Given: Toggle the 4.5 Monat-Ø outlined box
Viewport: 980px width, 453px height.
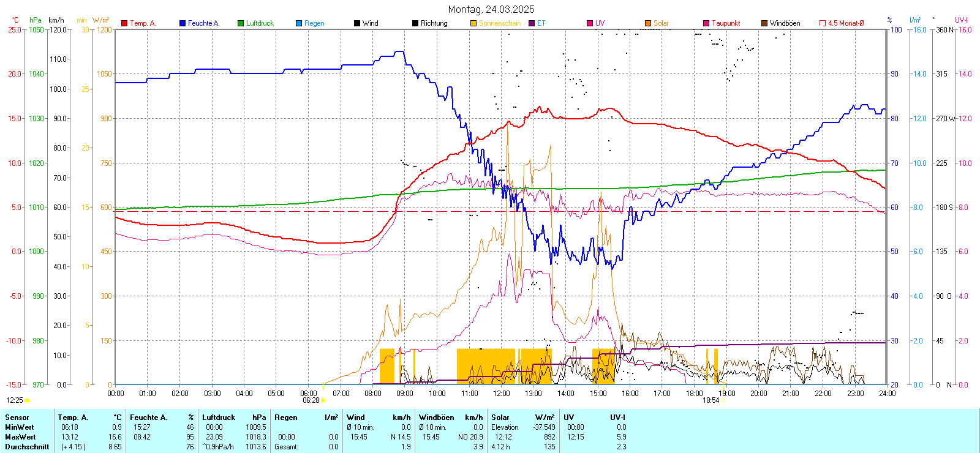Looking at the screenshot, I should click(823, 23).
